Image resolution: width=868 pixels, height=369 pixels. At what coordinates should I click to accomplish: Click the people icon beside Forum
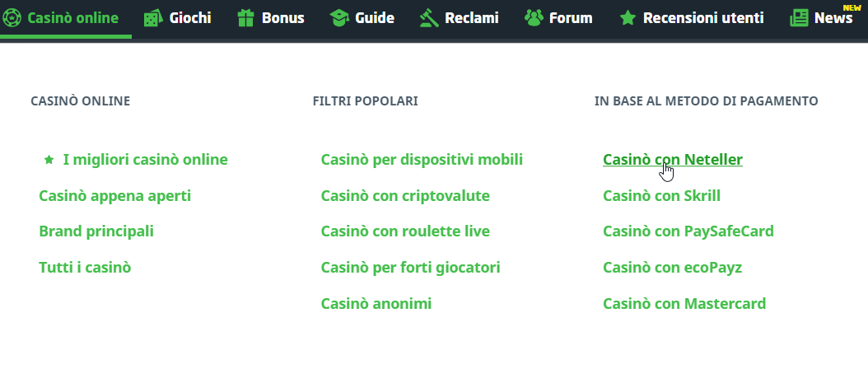click(534, 17)
